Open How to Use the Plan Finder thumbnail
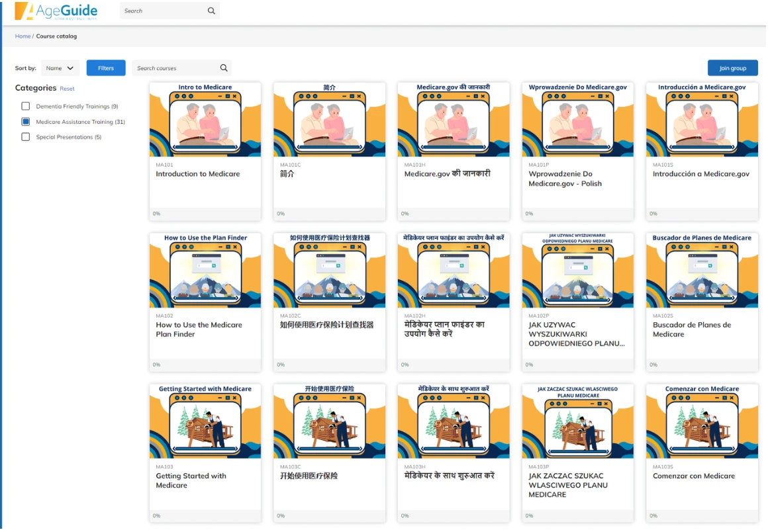This screenshot has width=776, height=532. coord(205,270)
